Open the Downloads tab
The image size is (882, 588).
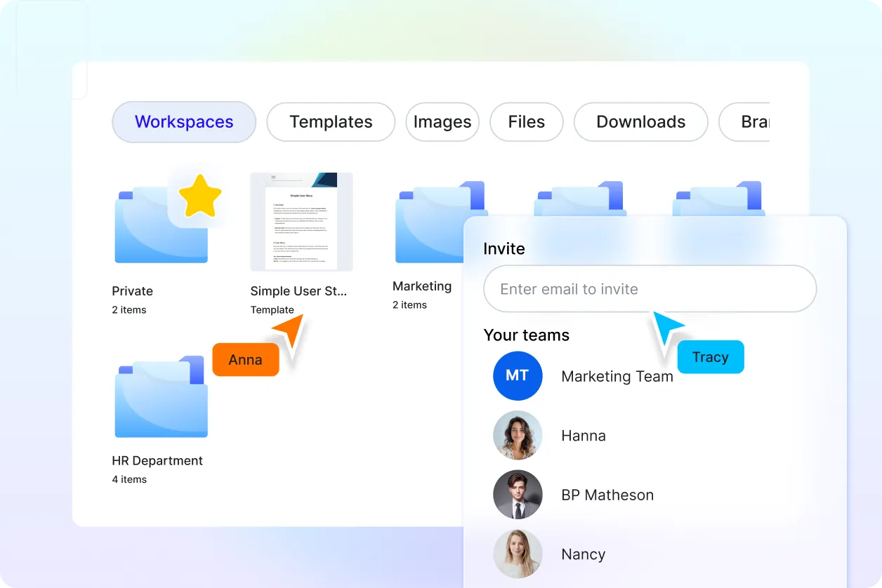point(640,122)
